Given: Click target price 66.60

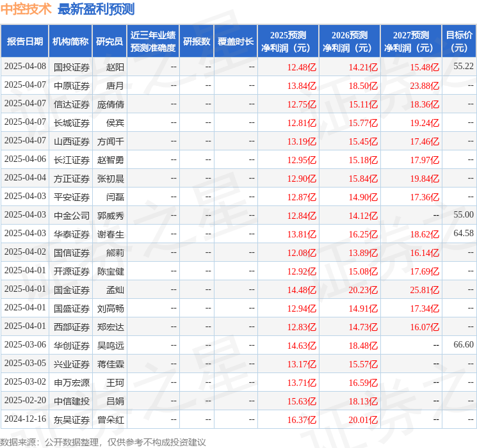Looking at the screenshot, I should tap(464, 344).
